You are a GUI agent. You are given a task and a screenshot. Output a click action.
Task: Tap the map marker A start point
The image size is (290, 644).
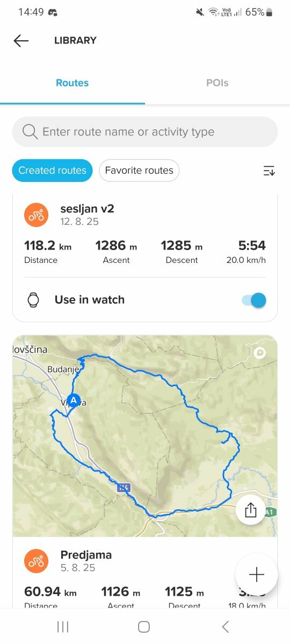coord(74,401)
